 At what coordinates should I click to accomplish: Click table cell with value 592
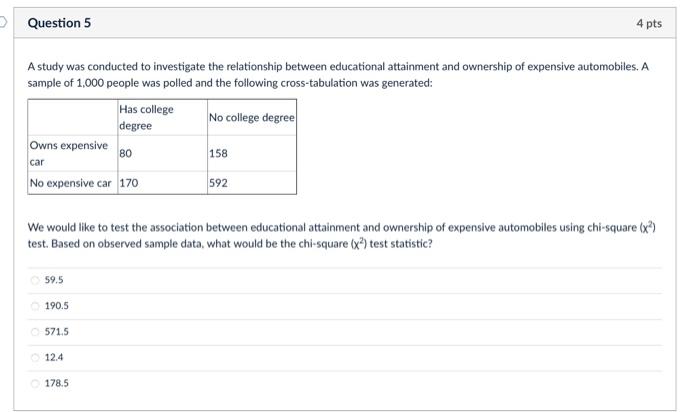[252, 183]
